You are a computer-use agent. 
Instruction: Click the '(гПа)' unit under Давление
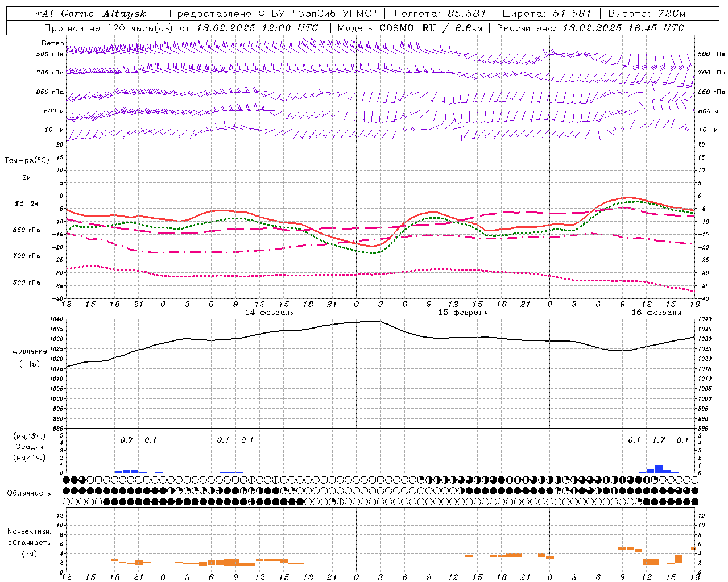[x=30, y=364]
